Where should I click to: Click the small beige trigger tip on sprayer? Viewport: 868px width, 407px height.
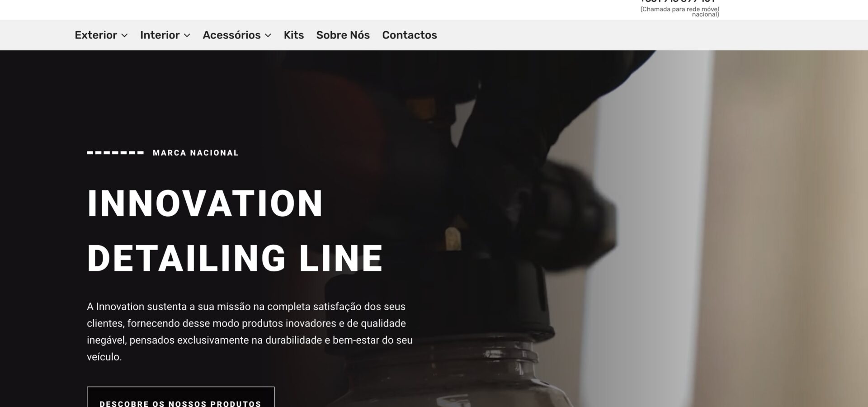pos(453,239)
